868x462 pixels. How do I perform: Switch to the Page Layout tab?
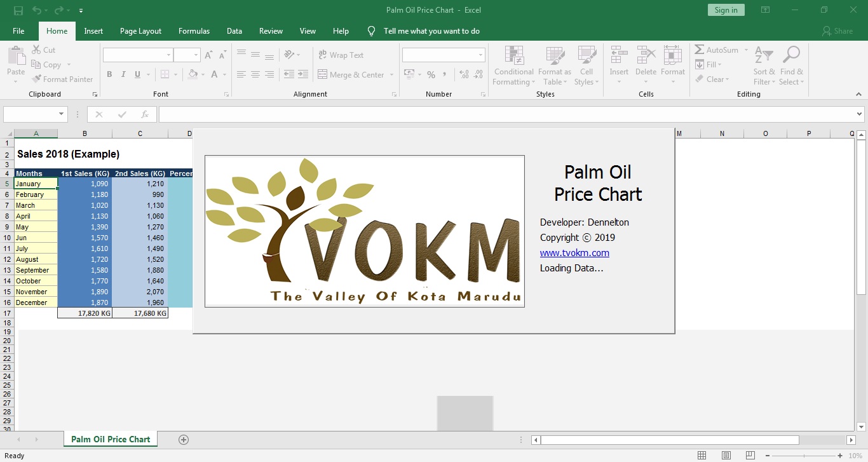pos(140,31)
